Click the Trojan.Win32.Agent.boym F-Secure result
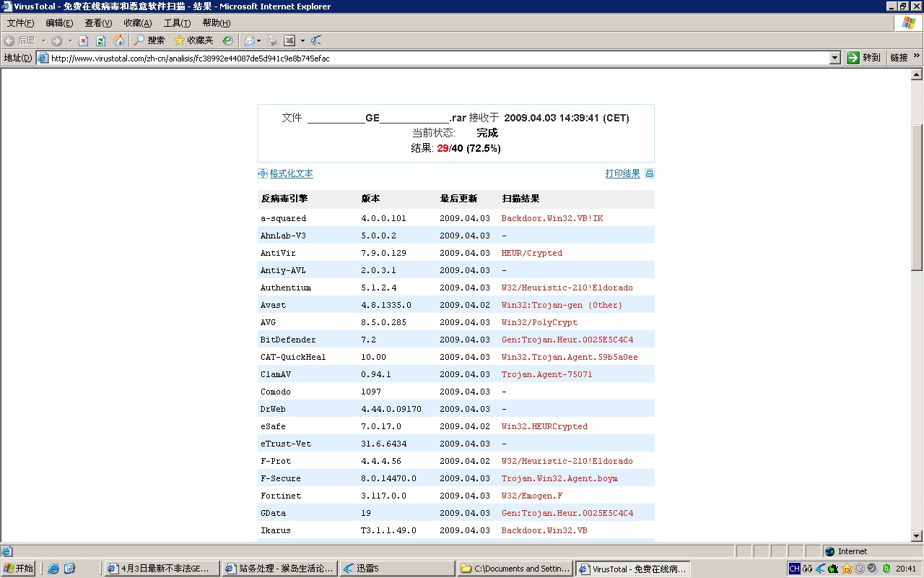Viewport: 924px width, 578px height. click(559, 478)
